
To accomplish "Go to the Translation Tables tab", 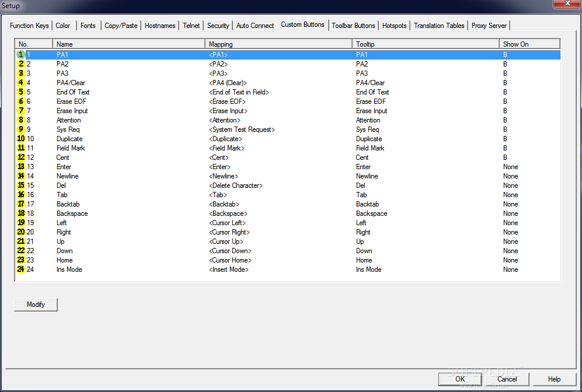I will 439,26.
